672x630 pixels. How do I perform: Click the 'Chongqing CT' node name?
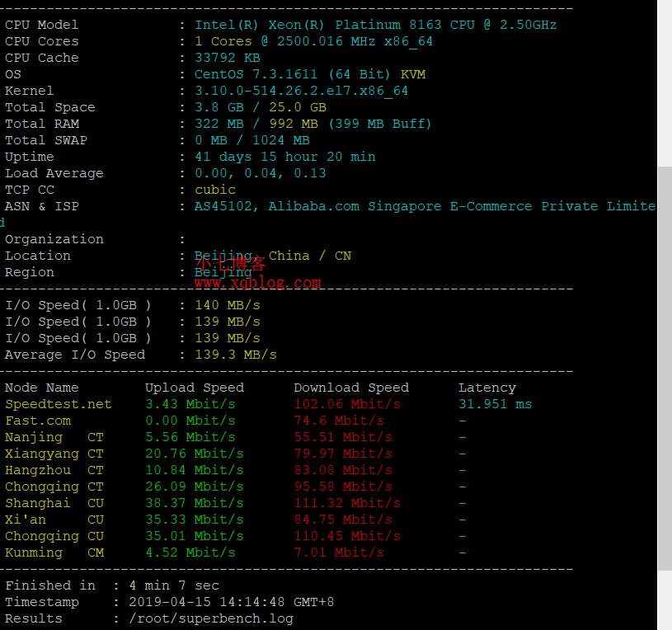point(54,487)
